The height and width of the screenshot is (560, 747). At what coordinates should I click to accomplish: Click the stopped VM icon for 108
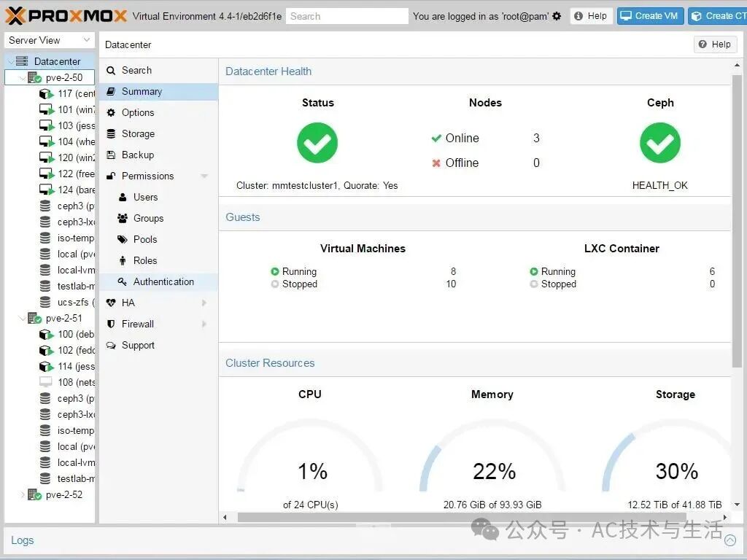[x=46, y=382]
